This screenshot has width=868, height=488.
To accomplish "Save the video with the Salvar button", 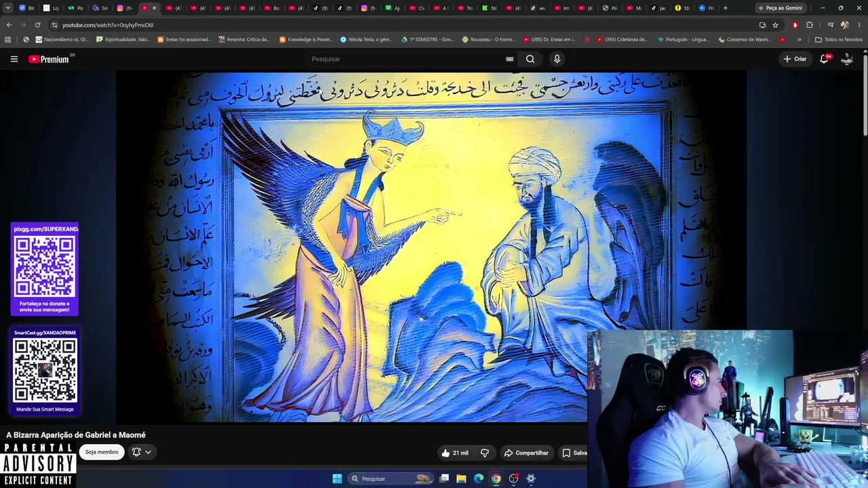I will coord(574,453).
